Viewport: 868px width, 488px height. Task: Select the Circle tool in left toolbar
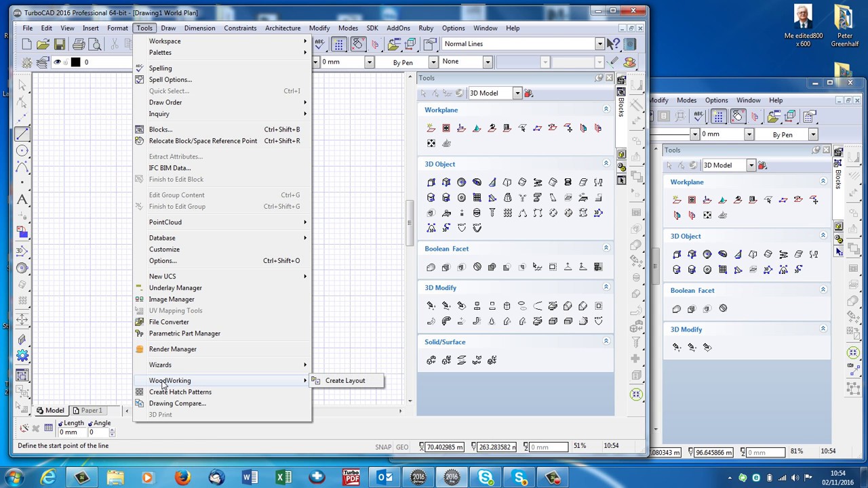click(22, 150)
